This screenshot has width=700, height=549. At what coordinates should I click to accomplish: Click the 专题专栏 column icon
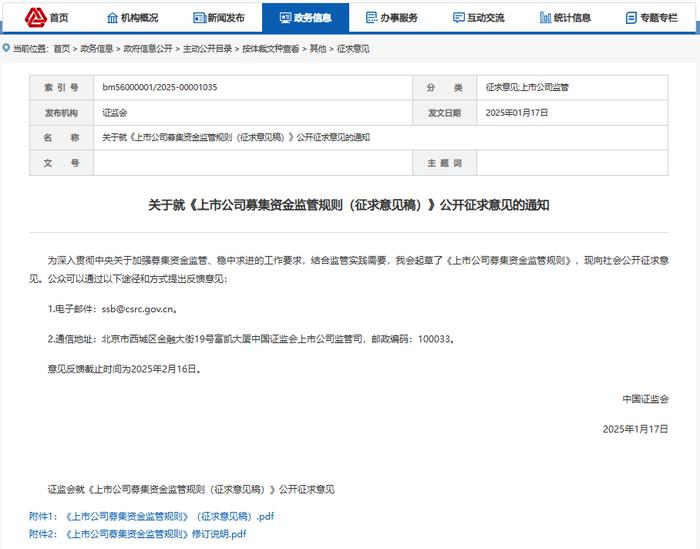(x=632, y=18)
